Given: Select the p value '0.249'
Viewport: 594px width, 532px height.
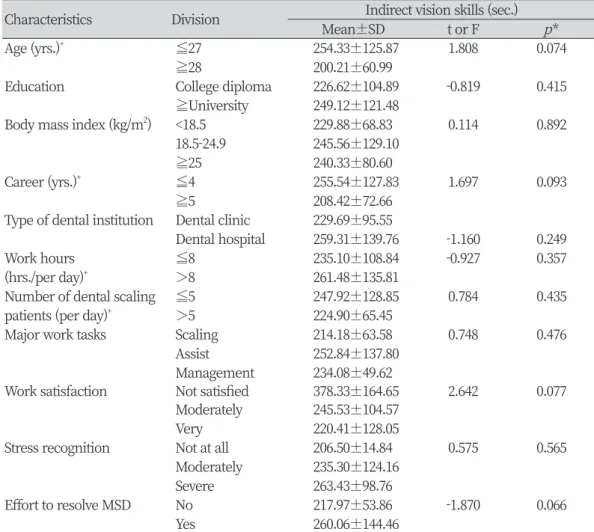Looking at the screenshot, I should 551,239.
